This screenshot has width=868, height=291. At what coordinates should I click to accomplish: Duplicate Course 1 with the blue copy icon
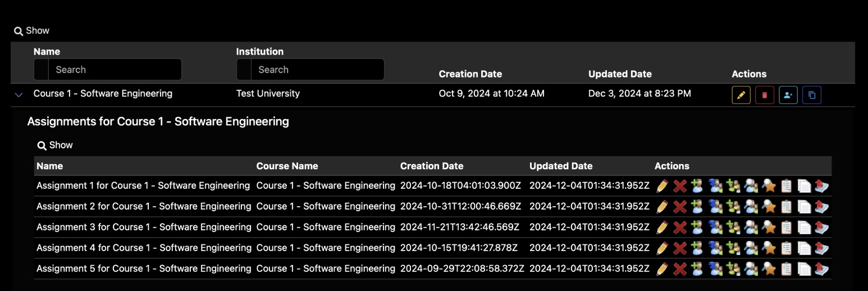point(811,95)
